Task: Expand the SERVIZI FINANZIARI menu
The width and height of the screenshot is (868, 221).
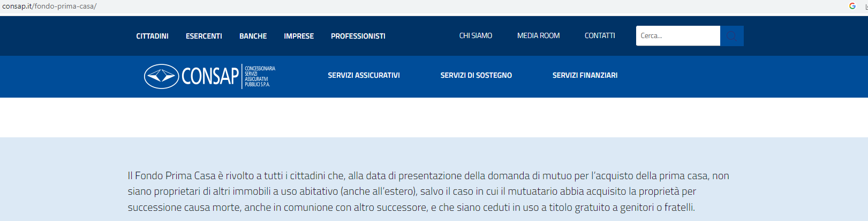Action: click(x=585, y=75)
